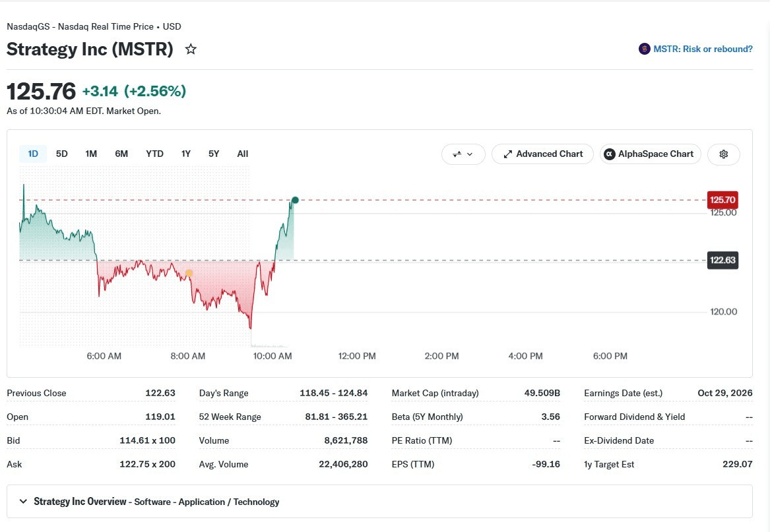Click the AlphaSpace logo icon
770x532 pixels.
click(x=610, y=154)
